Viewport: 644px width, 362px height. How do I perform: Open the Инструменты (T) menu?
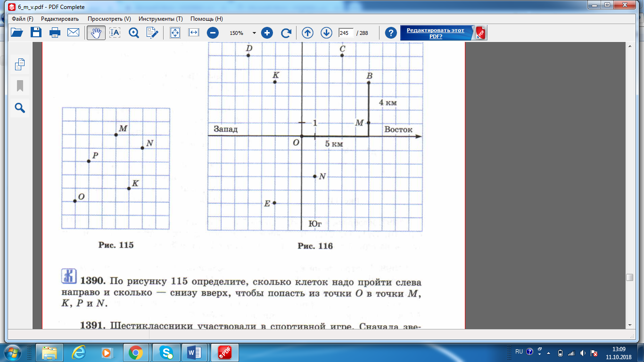[x=161, y=19]
